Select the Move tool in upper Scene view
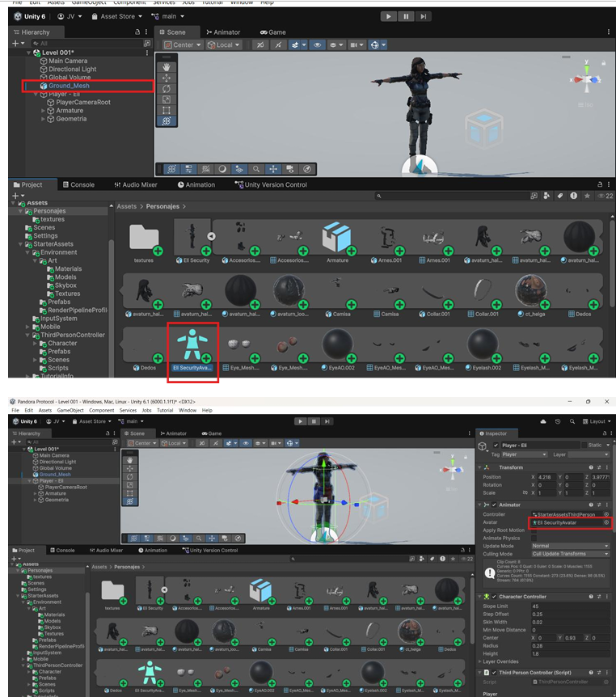This screenshot has width=616, height=697. point(167,78)
